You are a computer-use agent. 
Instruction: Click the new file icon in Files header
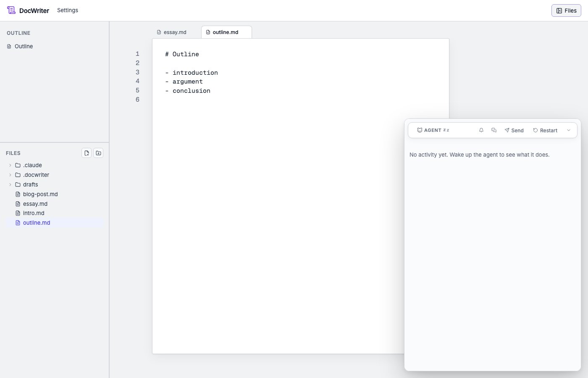(87, 153)
